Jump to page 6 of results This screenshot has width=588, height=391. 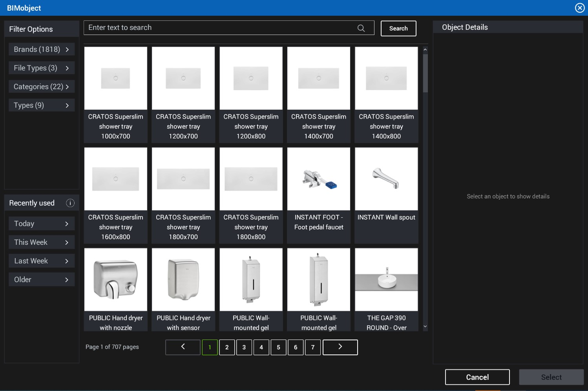point(296,347)
